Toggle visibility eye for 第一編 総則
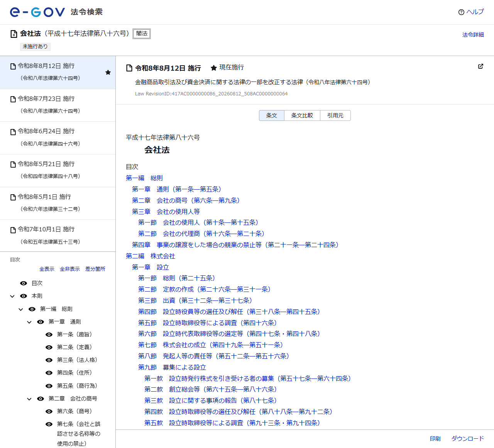The height and width of the screenshot is (448, 494). click(32, 309)
